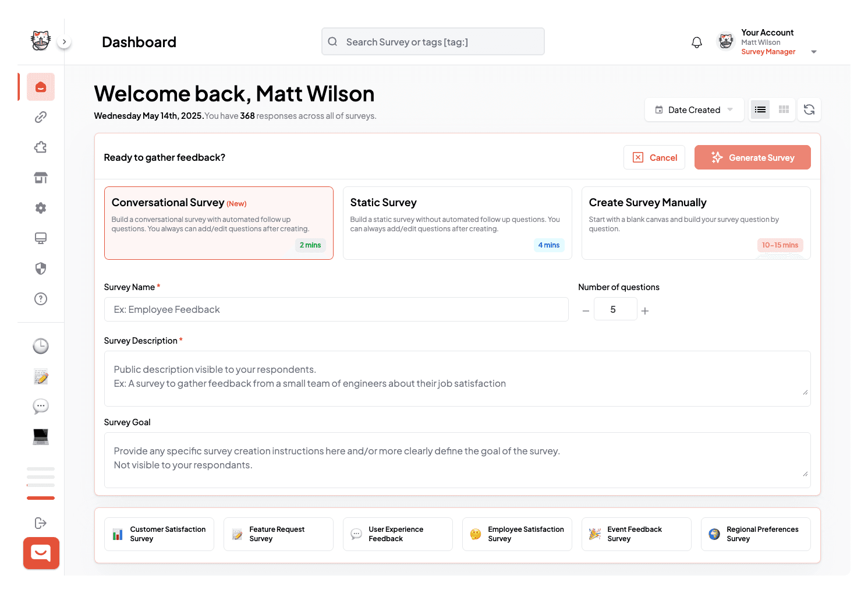Open the Date Created sort dropdown
868x593 pixels.
tap(694, 110)
